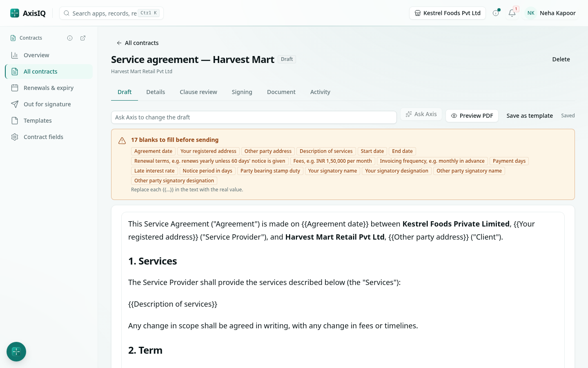Click the Overview chart icon
This screenshot has width=588, height=368.
(x=15, y=55)
